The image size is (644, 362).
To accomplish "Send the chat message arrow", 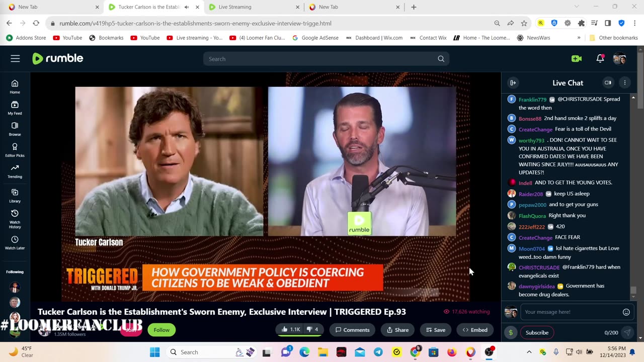I will [627, 332].
